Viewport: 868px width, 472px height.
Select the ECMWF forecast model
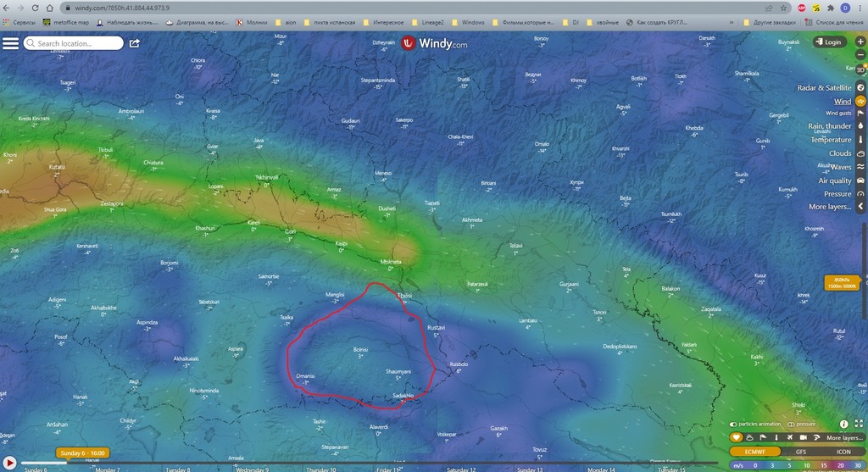[x=754, y=452]
